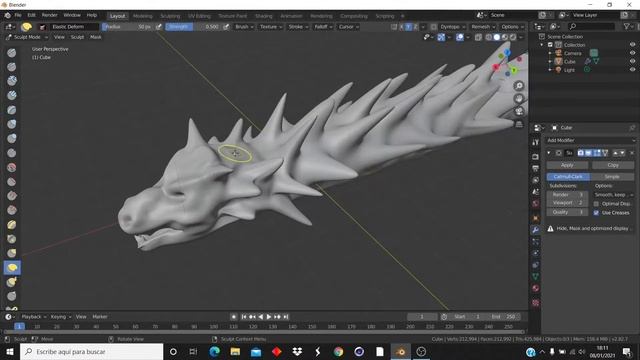This screenshot has height=360, width=640.
Task: Collapse the Subdivision modifier panel triangle
Action: click(549, 153)
